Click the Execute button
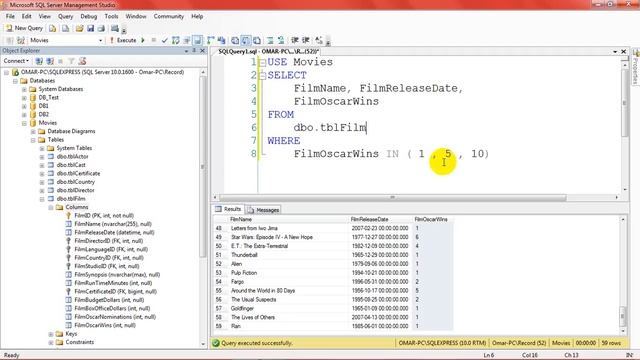The height and width of the screenshot is (360, 640). pos(123,40)
